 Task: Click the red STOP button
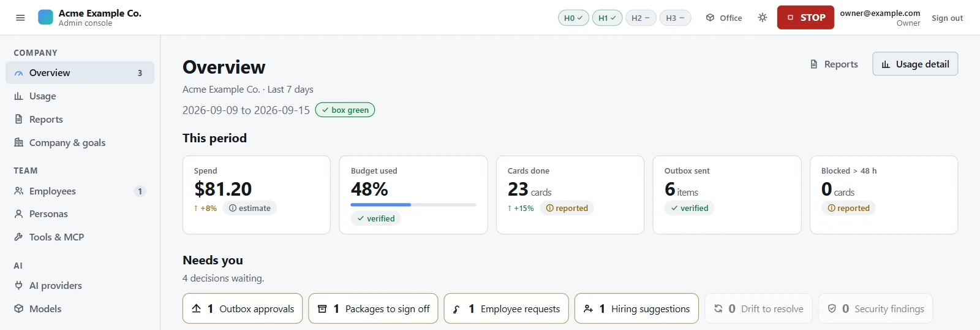(805, 17)
